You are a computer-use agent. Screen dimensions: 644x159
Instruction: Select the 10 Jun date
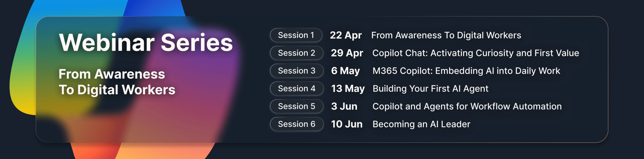click(347, 124)
